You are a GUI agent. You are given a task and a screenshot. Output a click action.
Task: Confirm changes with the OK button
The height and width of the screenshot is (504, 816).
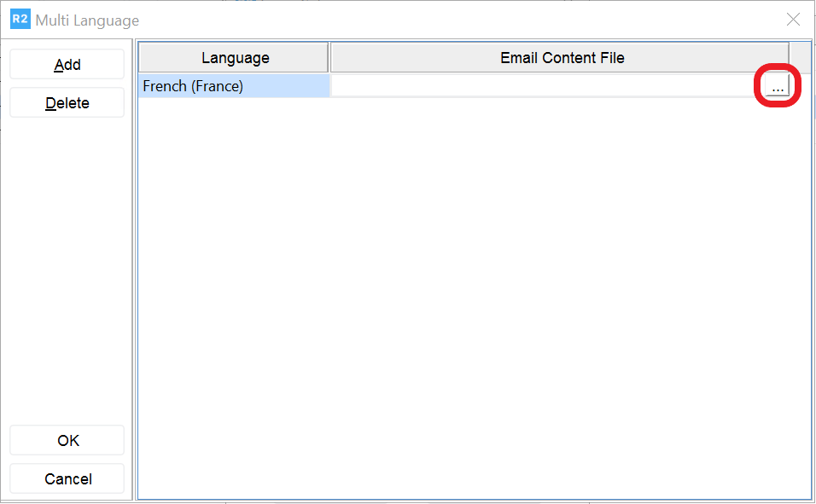pos(67,440)
